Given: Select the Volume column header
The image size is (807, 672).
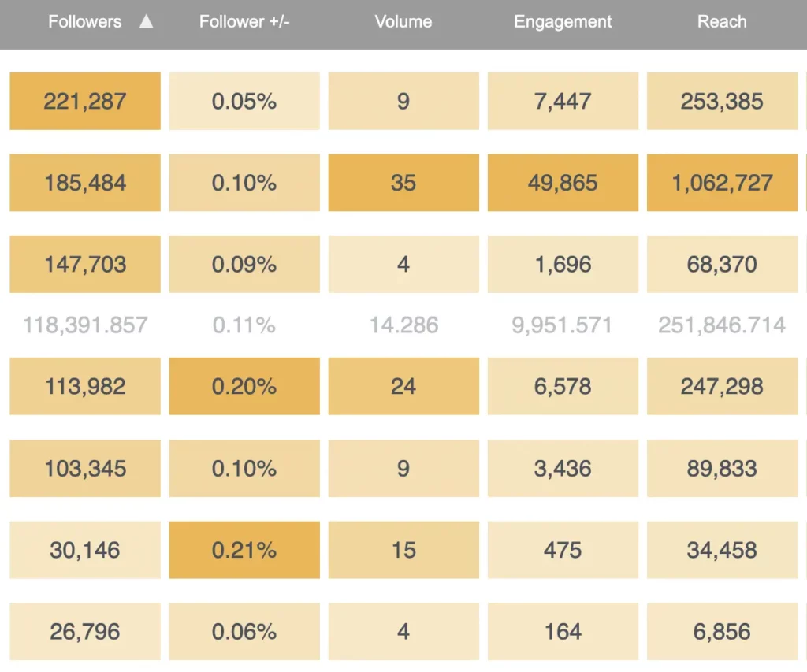Looking at the screenshot, I should (x=403, y=21).
